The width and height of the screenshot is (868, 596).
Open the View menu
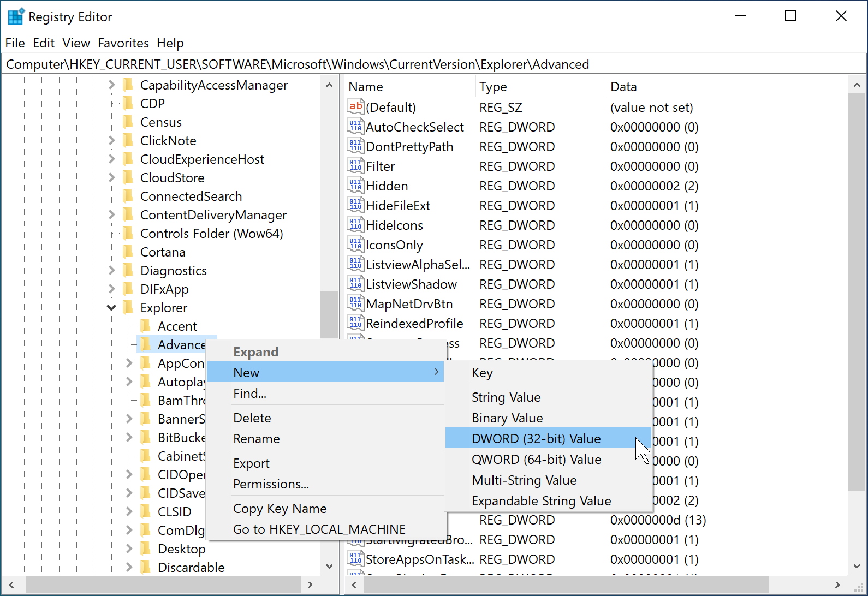pyautogui.click(x=76, y=43)
